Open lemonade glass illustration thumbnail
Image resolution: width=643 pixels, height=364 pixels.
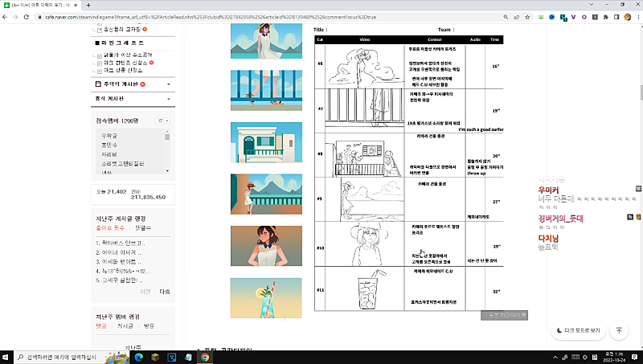click(266, 298)
